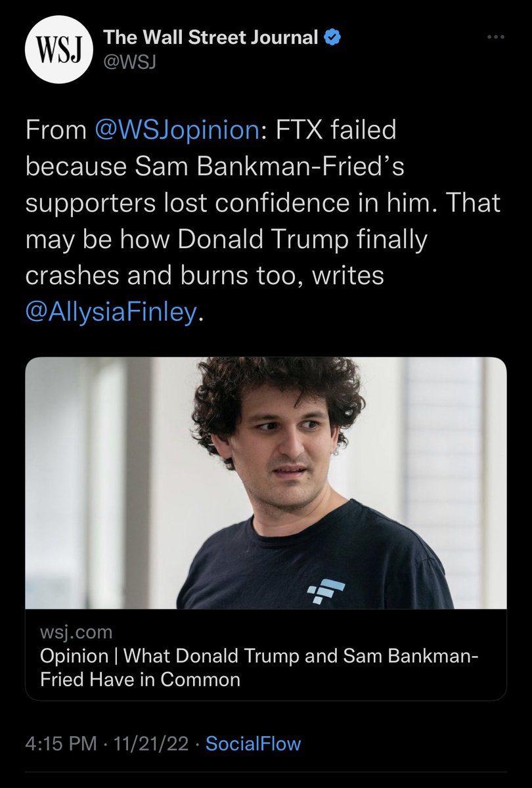Click the blue verified badge
The height and width of the screenshot is (788, 532).
[x=333, y=38]
